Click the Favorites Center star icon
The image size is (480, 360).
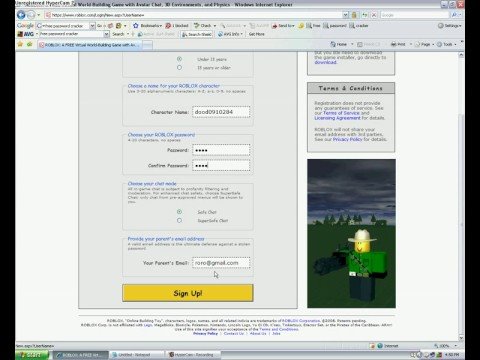(20, 44)
